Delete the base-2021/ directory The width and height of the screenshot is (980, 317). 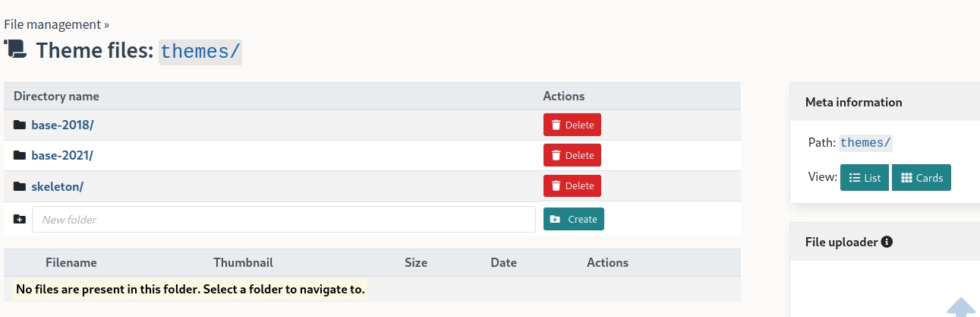coord(572,155)
